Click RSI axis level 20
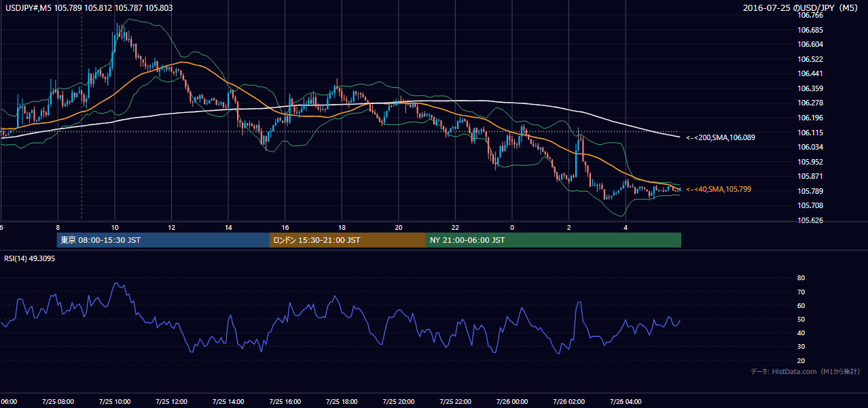 coord(801,360)
